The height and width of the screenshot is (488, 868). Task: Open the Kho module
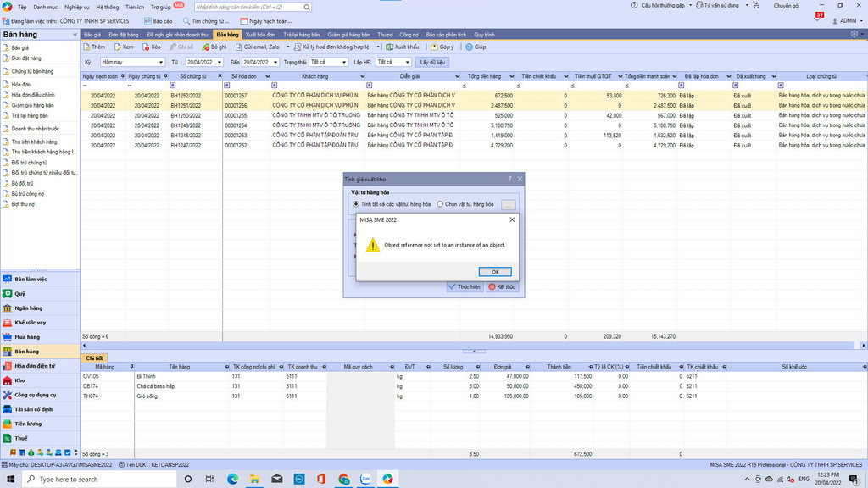pos(40,380)
